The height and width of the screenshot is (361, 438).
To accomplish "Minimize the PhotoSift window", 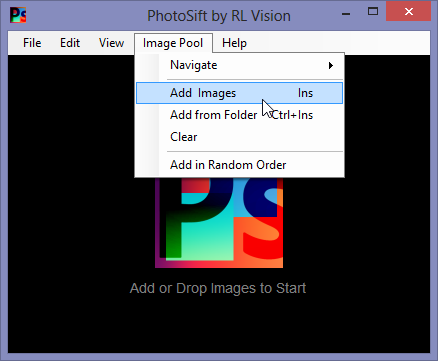I will 346,14.
